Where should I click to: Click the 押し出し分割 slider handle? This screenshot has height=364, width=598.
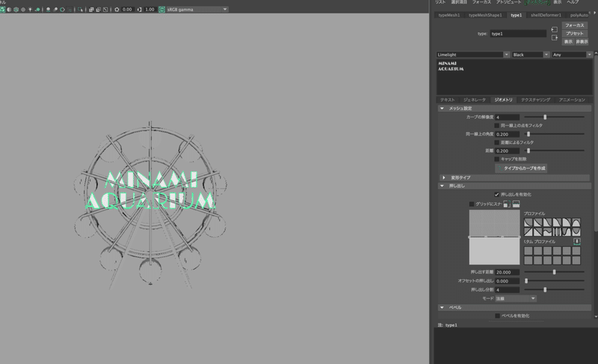545,290
